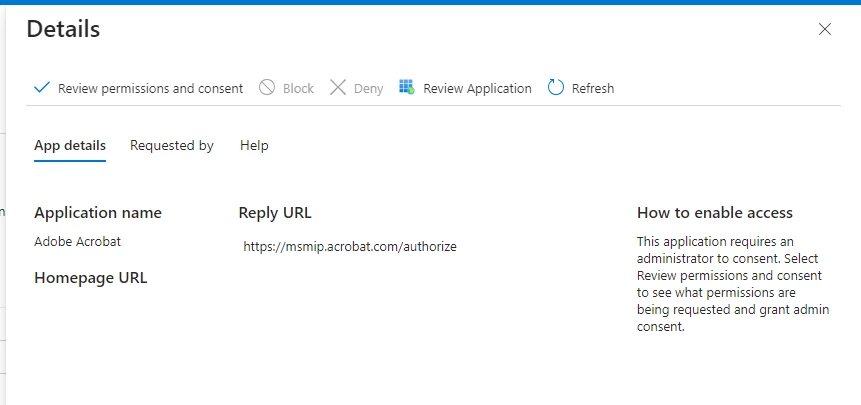Open the Help tab
The image size is (861, 405).
[x=254, y=145]
